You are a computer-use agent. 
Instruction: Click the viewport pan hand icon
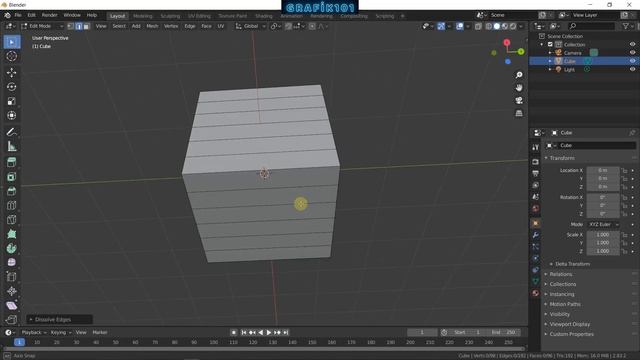coord(519,88)
